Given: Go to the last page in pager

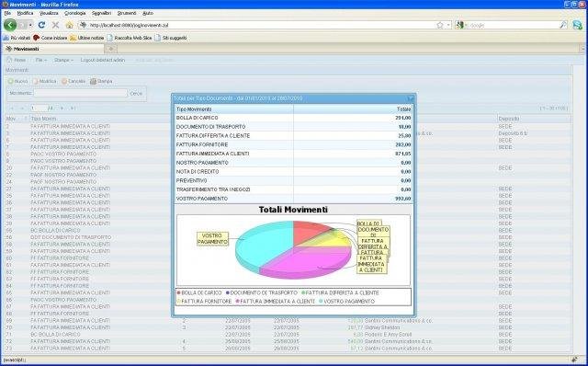Looking at the screenshot, I should (x=73, y=109).
